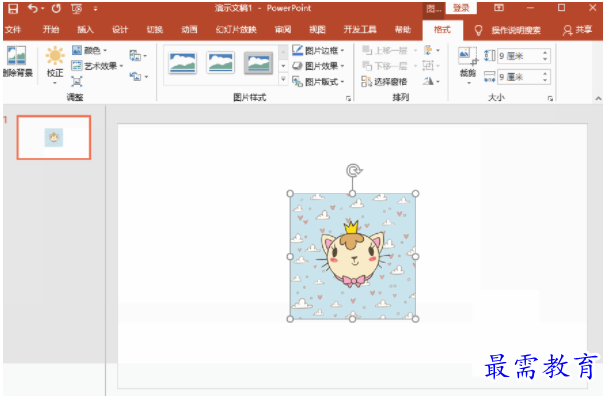Apply the third gray-framed picture style
The image size is (606, 398).
[x=258, y=63]
